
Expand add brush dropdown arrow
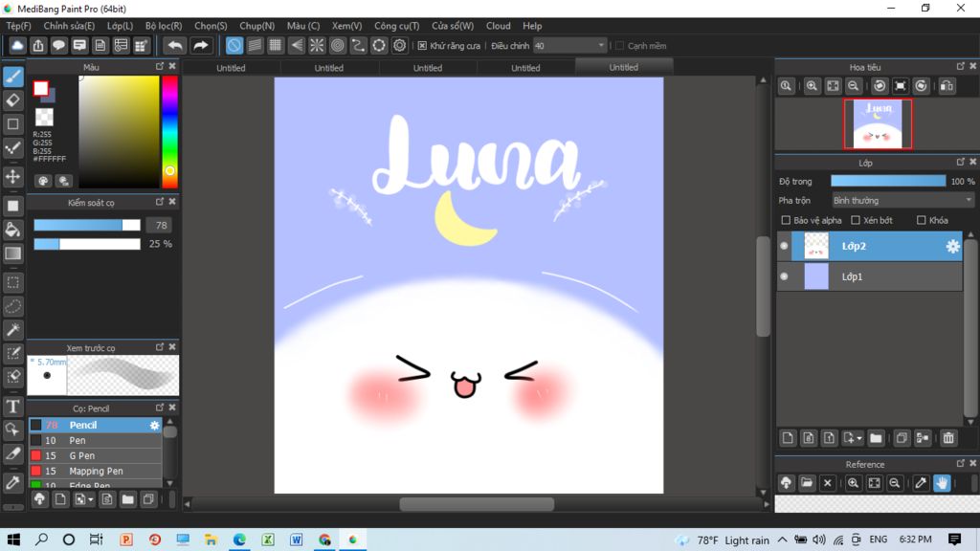pyautogui.click(x=91, y=499)
